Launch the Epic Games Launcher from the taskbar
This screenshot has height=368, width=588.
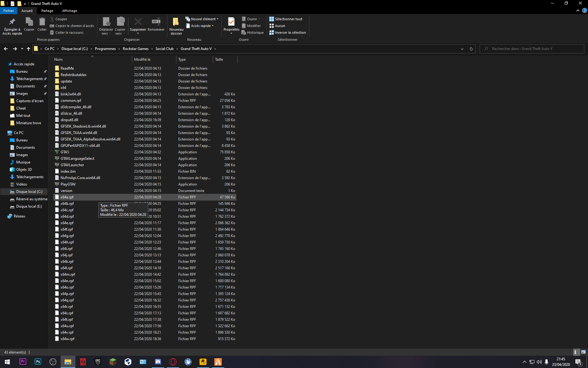point(98,362)
